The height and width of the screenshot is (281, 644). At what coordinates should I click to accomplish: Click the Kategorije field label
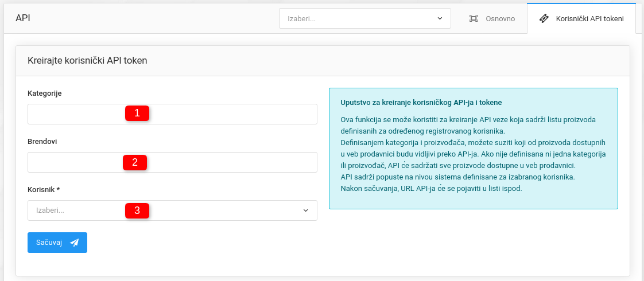45,93
